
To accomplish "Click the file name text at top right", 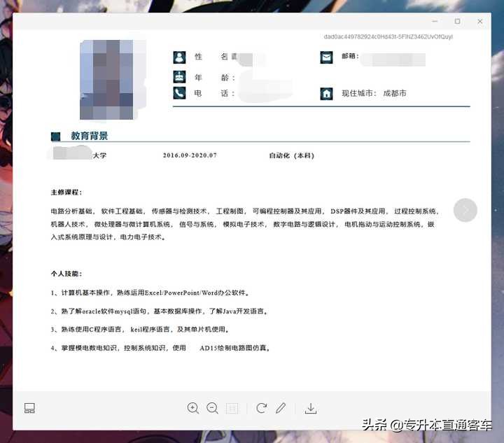I will 388,36.
